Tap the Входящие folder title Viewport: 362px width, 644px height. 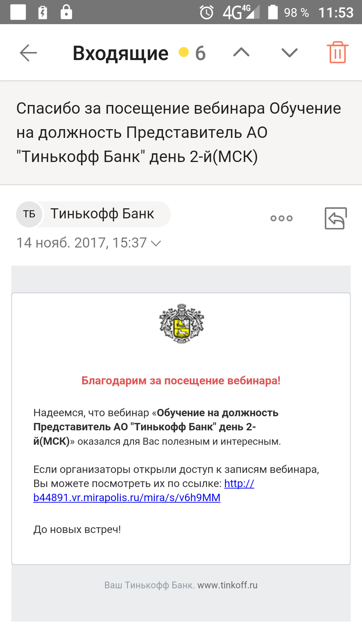pyautogui.click(x=121, y=53)
